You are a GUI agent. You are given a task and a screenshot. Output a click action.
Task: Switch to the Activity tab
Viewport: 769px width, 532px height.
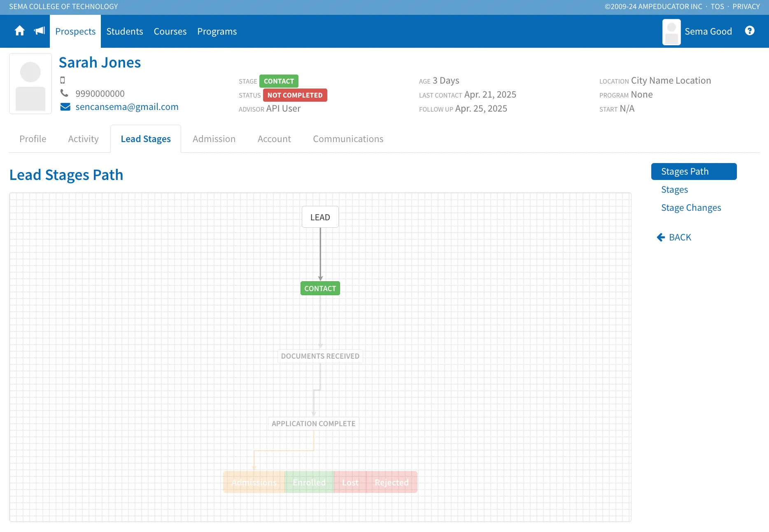click(x=84, y=139)
